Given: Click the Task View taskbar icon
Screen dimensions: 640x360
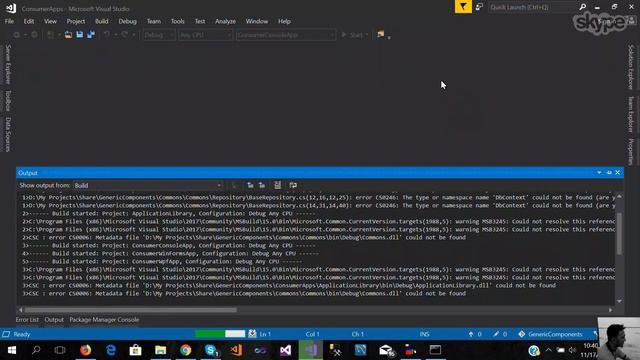Looking at the screenshot, I should [60, 350].
